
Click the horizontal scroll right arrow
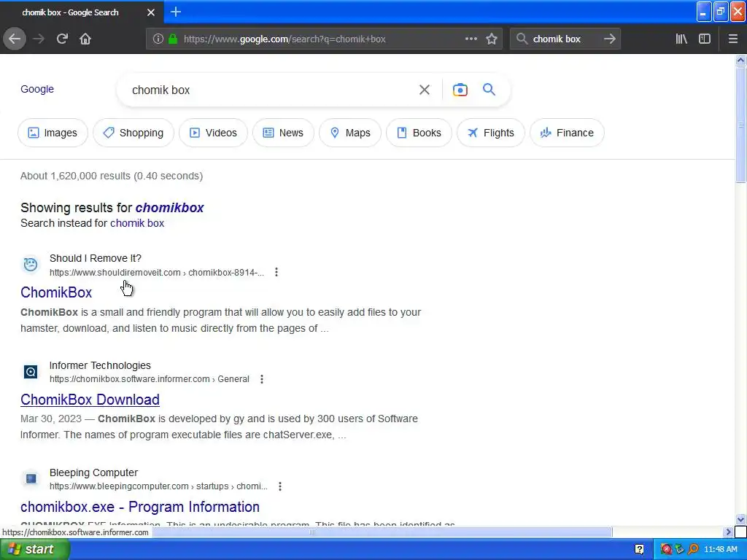pos(728,532)
